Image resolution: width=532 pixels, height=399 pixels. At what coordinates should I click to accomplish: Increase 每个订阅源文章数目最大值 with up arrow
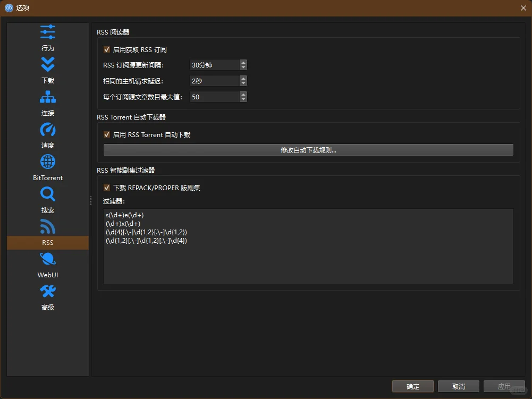pos(243,95)
